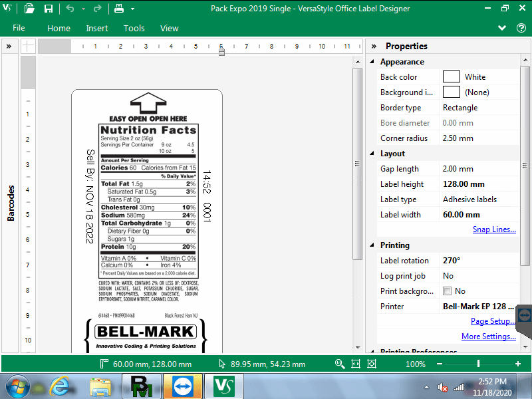Pick the Background image swatch

[452, 92]
